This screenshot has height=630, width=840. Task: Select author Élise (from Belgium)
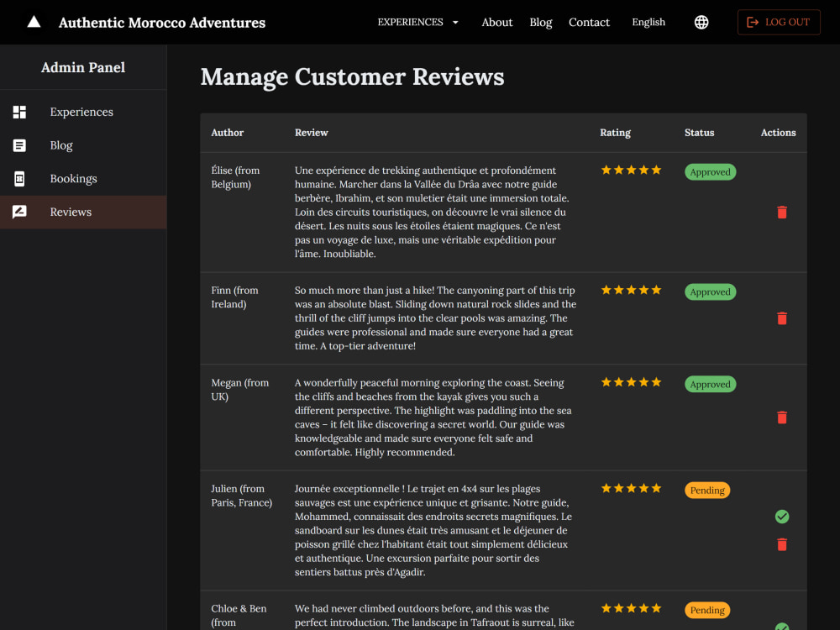click(x=236, y=177)
